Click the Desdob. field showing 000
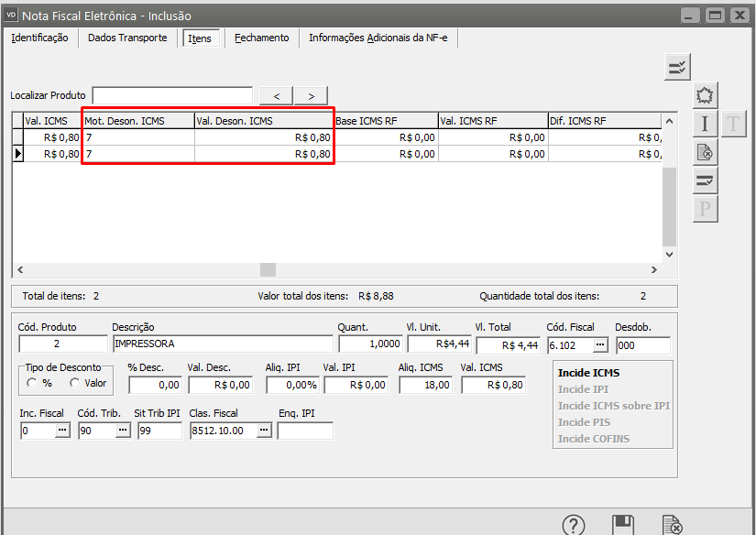This screenshot has height=535, width=756. [x=642, y=345]
